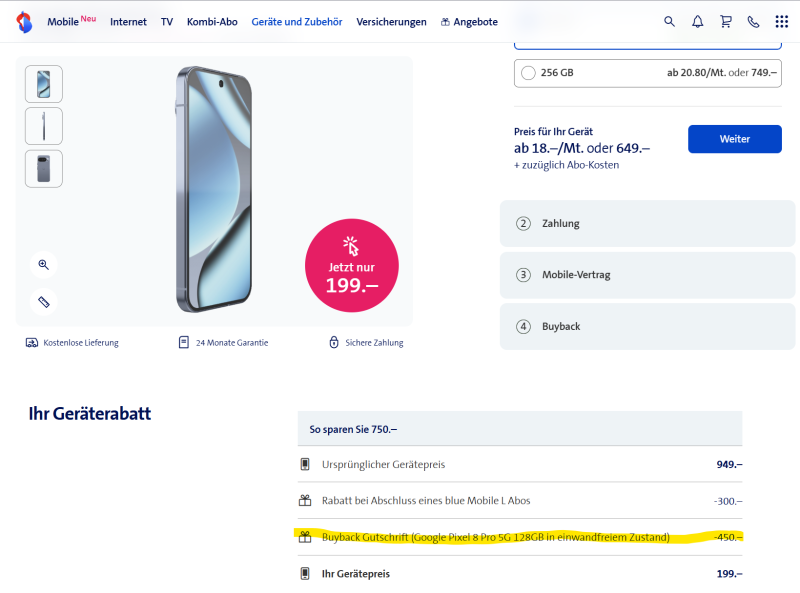
Task: Open the Internet menu
Action: click(128, 22)
